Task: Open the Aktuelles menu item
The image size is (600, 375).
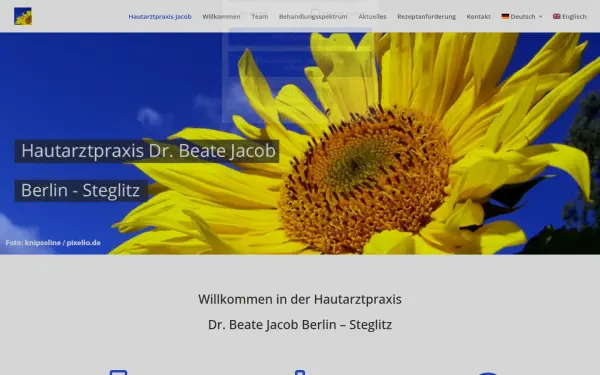Action: click(372, 16)
